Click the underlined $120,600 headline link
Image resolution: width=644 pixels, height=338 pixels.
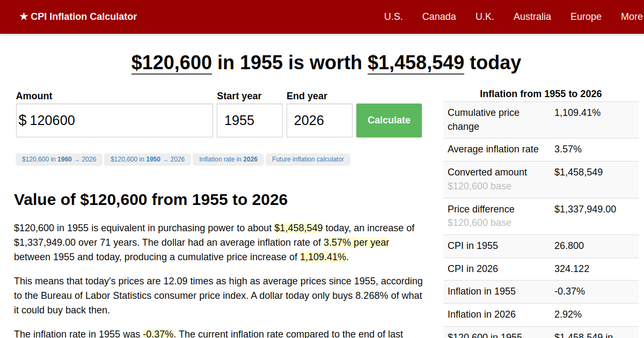click(171, 63)
